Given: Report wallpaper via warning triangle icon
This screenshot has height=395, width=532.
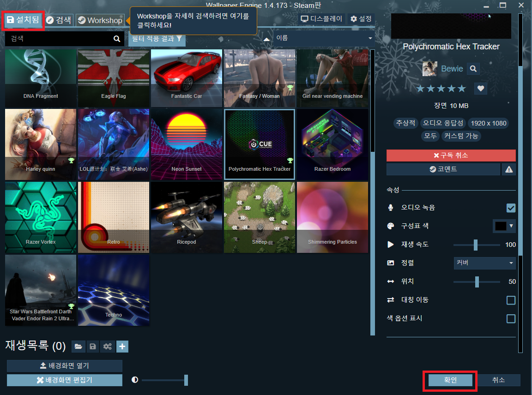Looking at the screenshot, I should (x=509, y=169).
